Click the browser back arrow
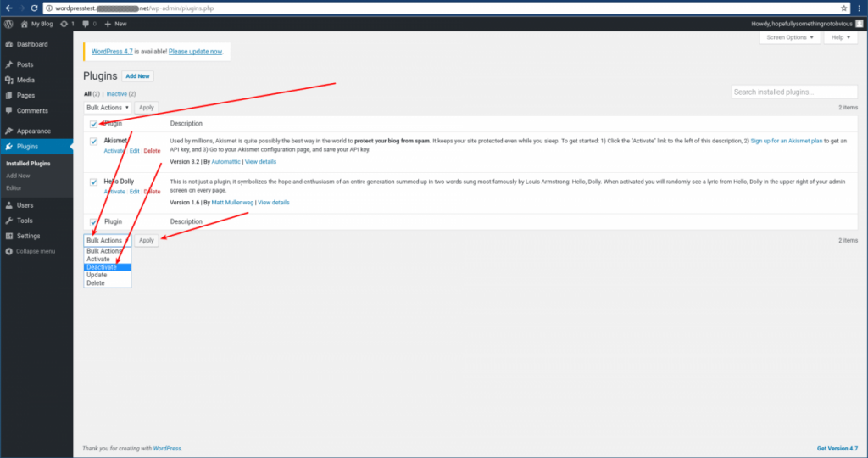868x458 pixels. click(8, 8)
